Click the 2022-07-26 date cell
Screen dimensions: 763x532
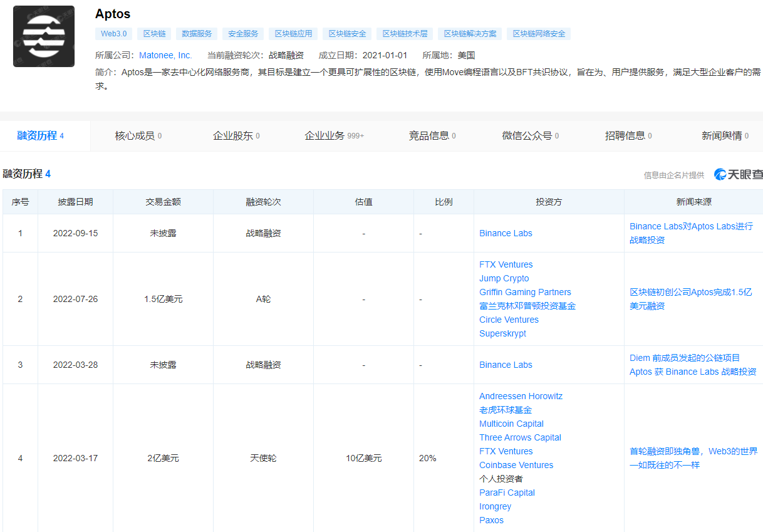[x=75, y=299]
